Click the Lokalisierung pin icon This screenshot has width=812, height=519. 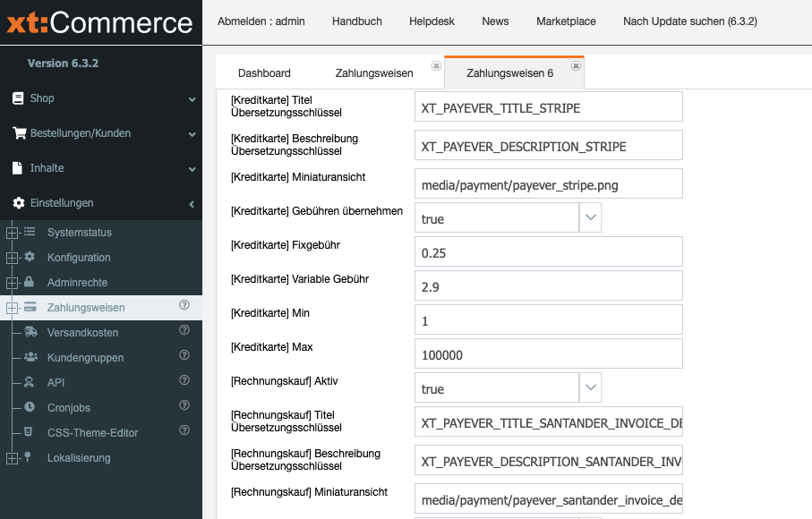pyautogui.click(x=28, y=456)
